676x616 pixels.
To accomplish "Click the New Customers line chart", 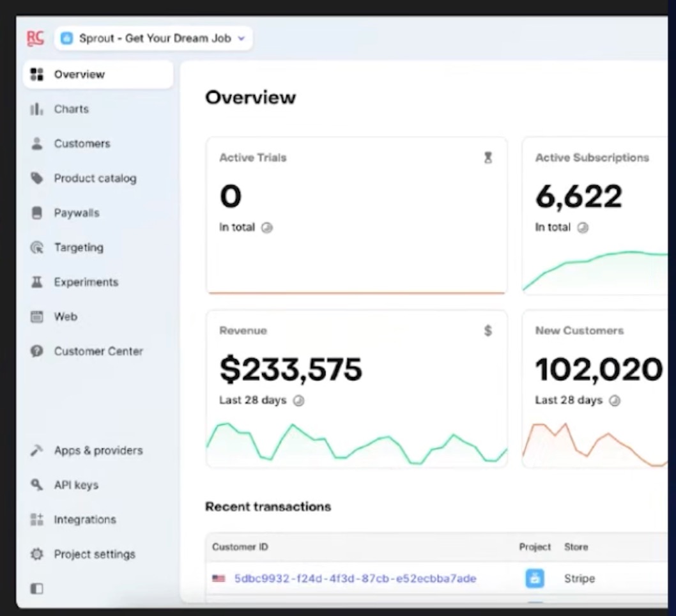I will pyautogui.click(x=595, y=444).
